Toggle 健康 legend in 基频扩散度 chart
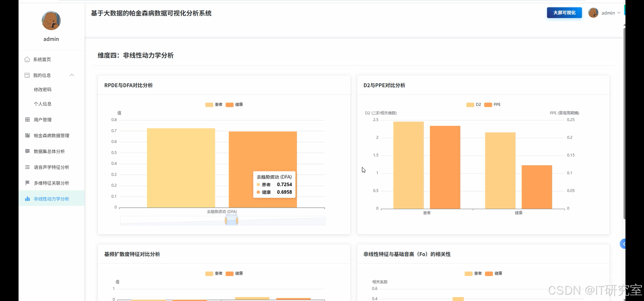 pyautogui.click(x=234, y=273)
